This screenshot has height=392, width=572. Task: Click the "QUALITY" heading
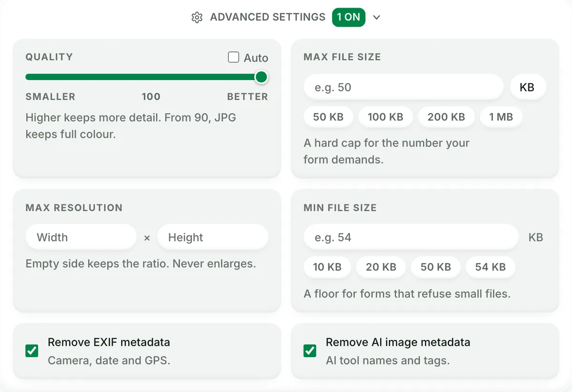click(x=49, y=57)
